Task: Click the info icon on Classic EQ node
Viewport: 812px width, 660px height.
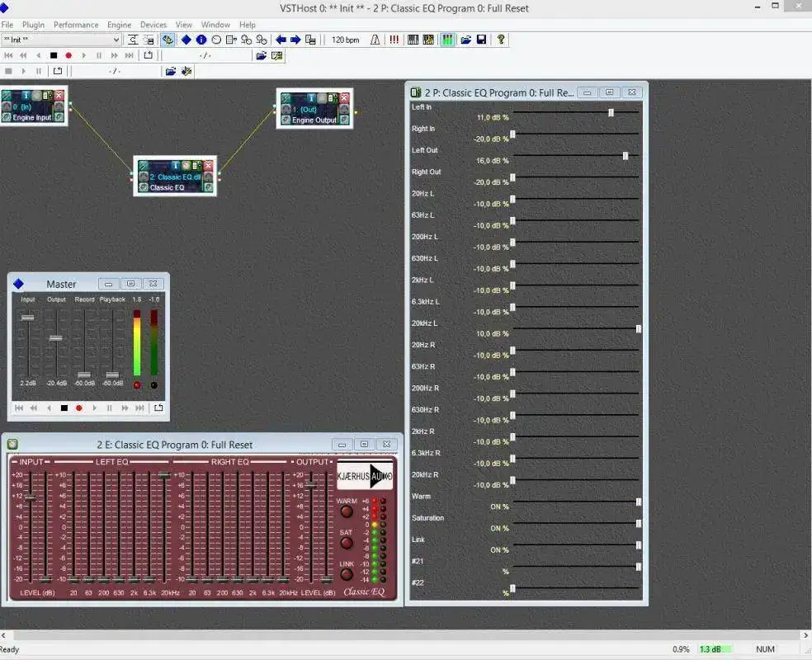Action: click(175, 166)
